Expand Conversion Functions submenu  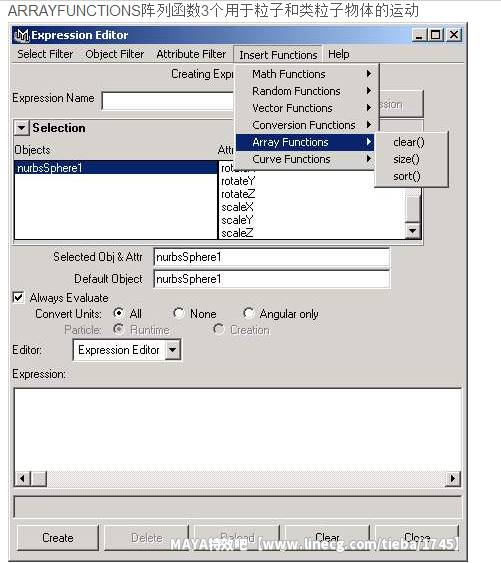[305, 125]
